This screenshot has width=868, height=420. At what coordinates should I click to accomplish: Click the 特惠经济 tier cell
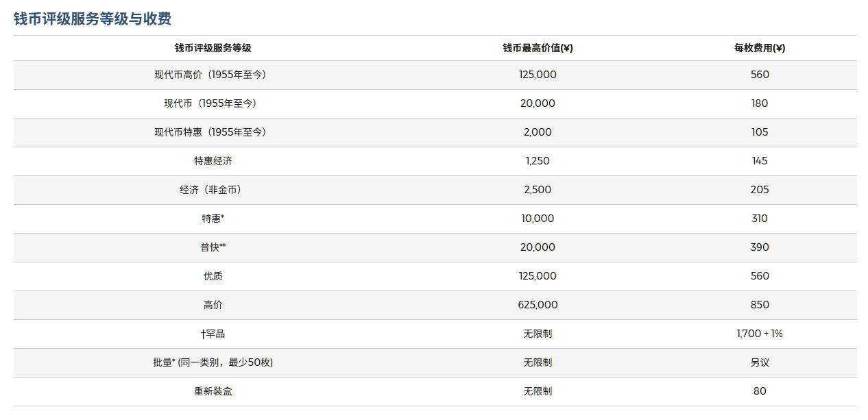coord(213,161)
